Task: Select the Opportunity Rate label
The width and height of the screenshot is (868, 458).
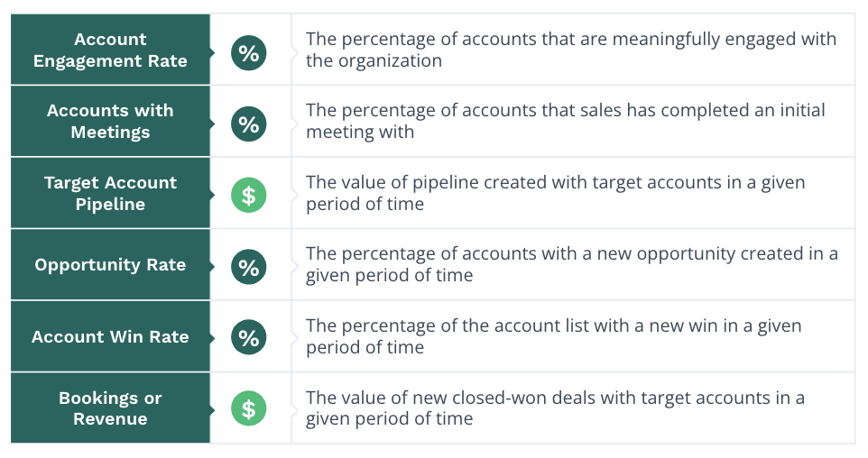Action: click(x=110, y=264)
